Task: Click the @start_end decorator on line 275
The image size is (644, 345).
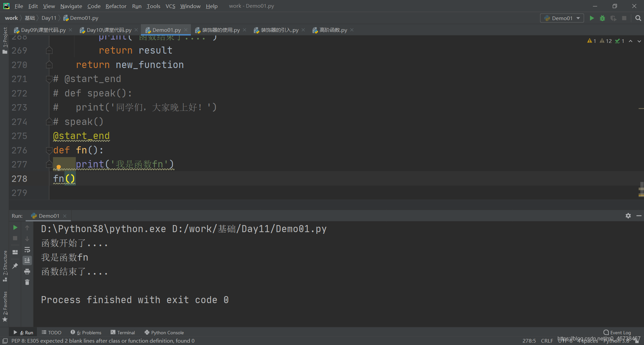Action: pos(82,136)
